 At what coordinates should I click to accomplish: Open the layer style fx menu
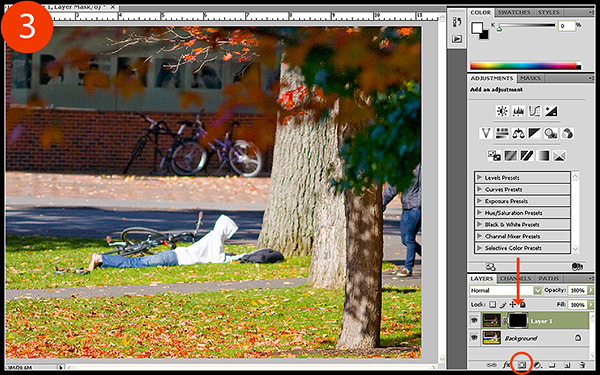click(506, 365)
